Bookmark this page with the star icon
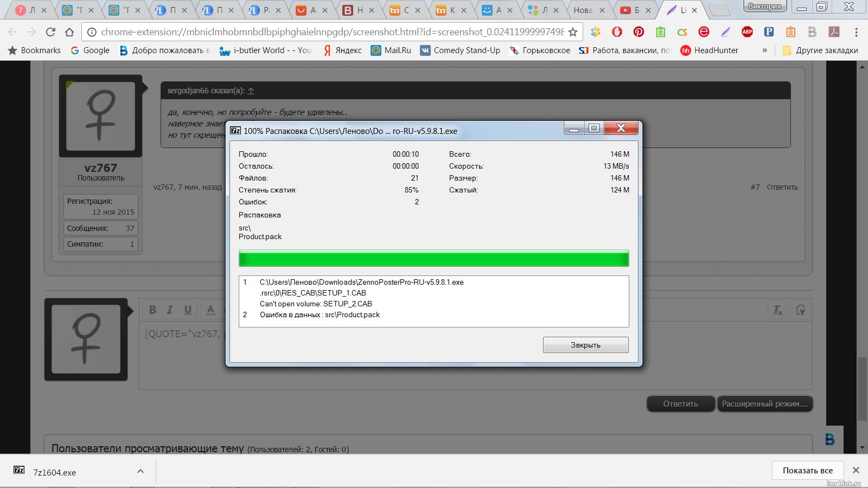 [573, 32]
